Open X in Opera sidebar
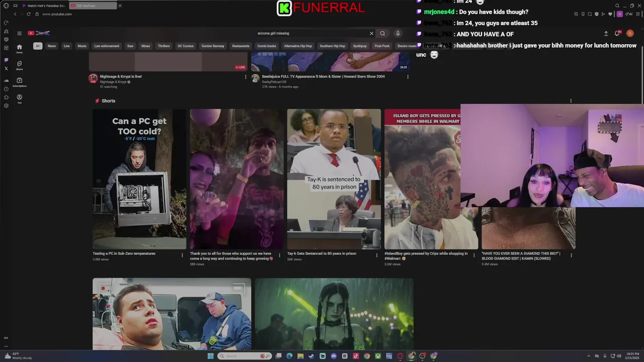 pos(6,68)
